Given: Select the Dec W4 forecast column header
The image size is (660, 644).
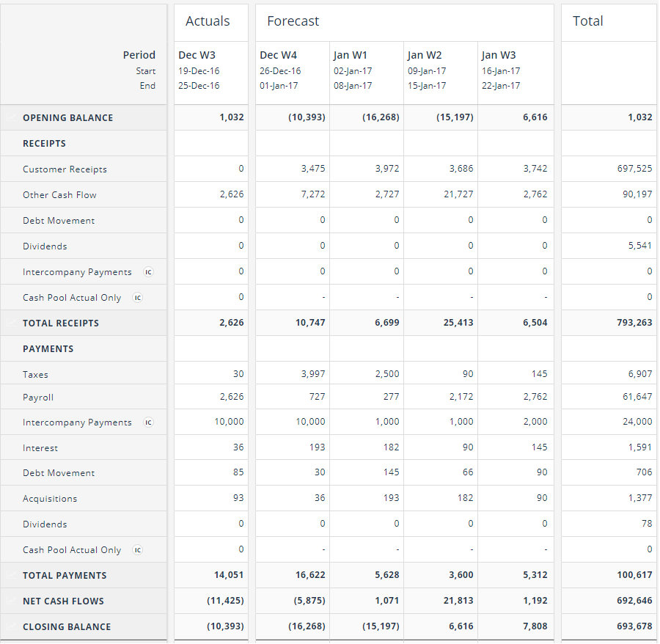Looking at the screenshot, I should [x=278, y=55].
